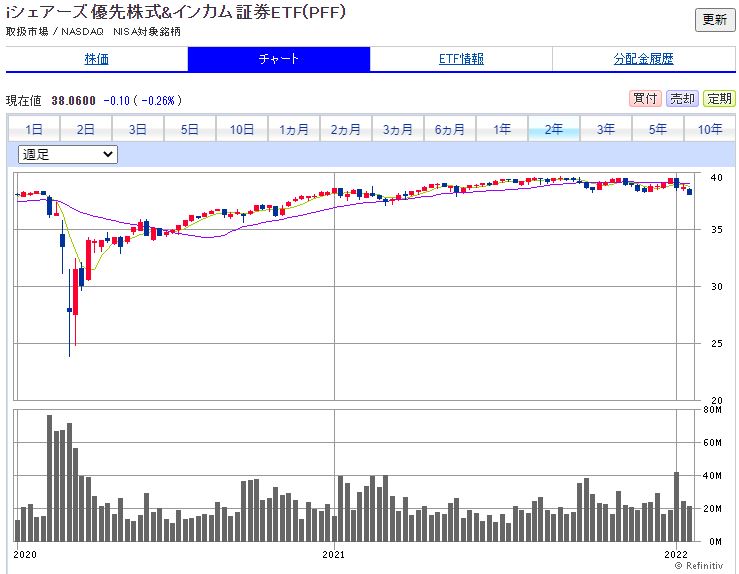Select the 6ヵ月 chart period
This screenshot has height=574, width=739.
tap(450, 129)
